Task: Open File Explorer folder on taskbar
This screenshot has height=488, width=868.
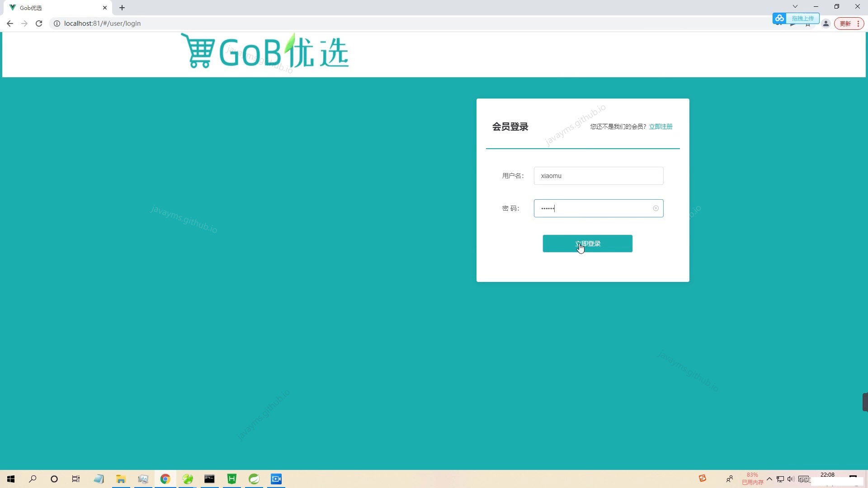Action: tap(121, 479)
